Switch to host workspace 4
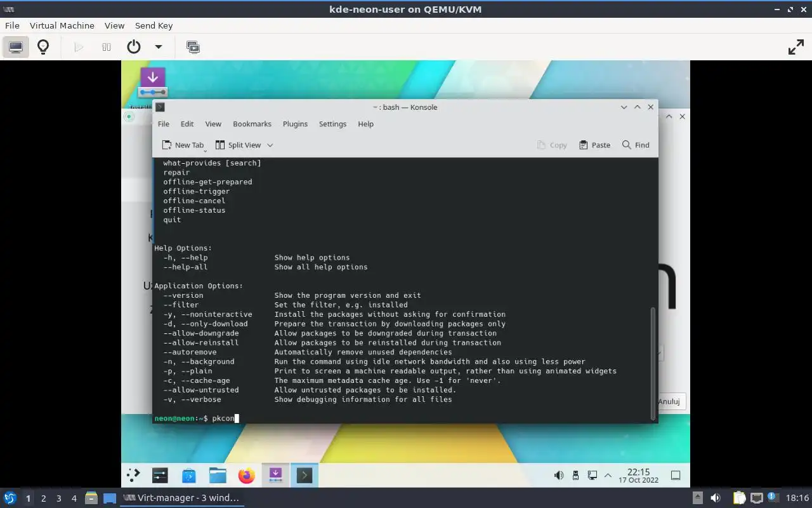 pyautogui.click(x=74, y=498)
